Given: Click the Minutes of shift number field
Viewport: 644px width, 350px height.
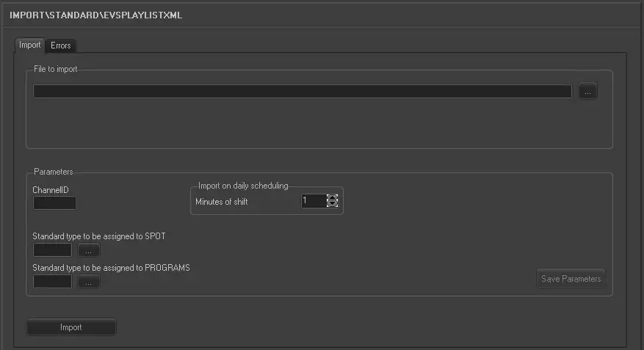Looking at the screenshot, I should click(x=314, y=201).
